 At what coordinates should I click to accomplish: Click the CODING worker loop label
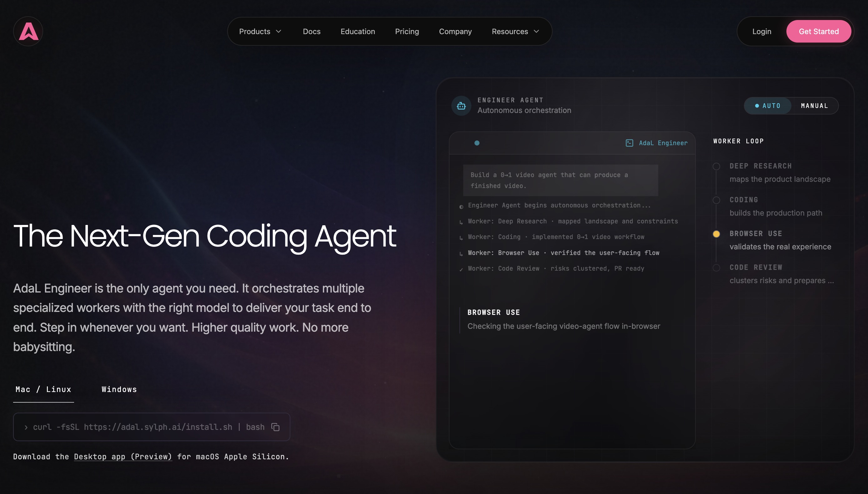click(x=744, y=200)
